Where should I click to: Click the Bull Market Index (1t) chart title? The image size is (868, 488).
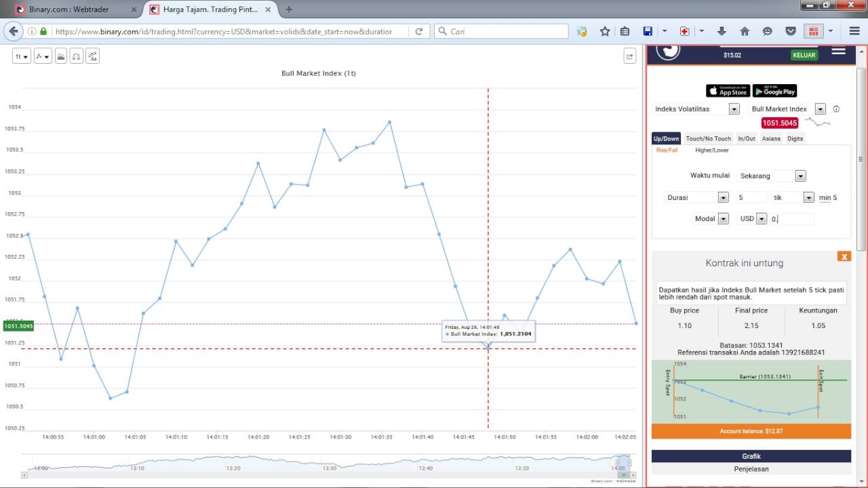[x=319, y=73]
